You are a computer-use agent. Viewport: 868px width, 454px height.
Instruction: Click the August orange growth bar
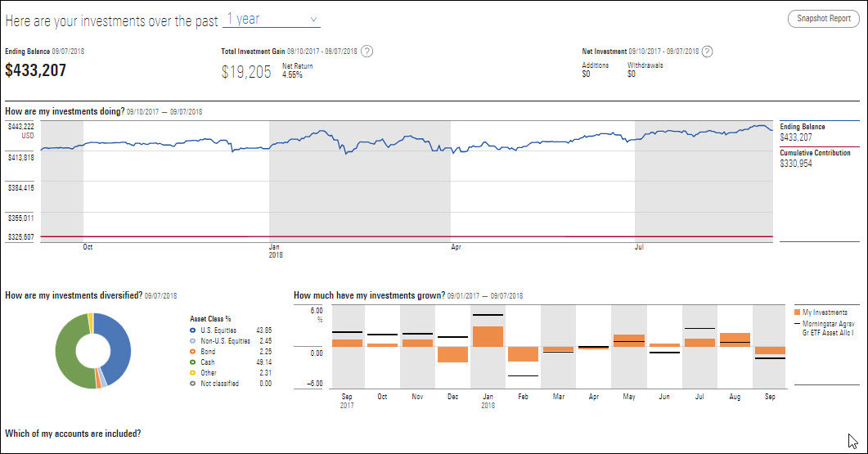pyautogui.click(x=735, y=339)
